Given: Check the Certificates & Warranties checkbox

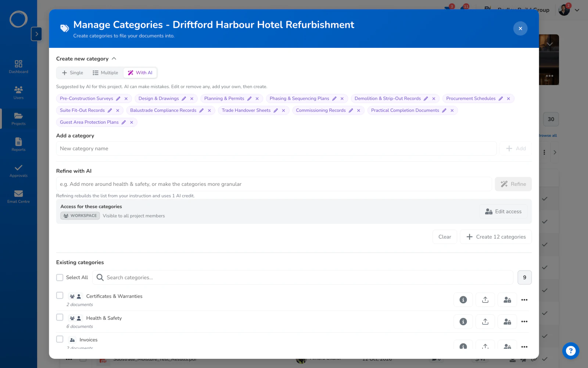Looking at the screenshot, I should (60, 296).
